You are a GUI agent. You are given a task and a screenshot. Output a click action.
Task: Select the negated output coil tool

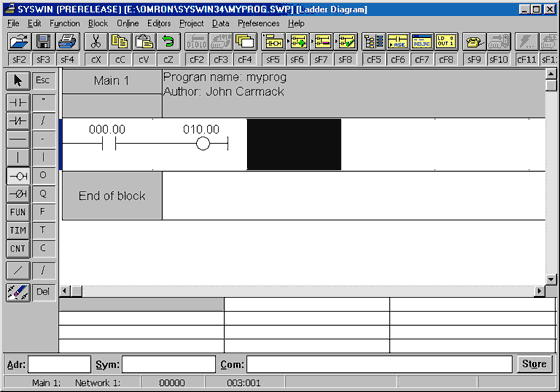[x=18, y=194]
